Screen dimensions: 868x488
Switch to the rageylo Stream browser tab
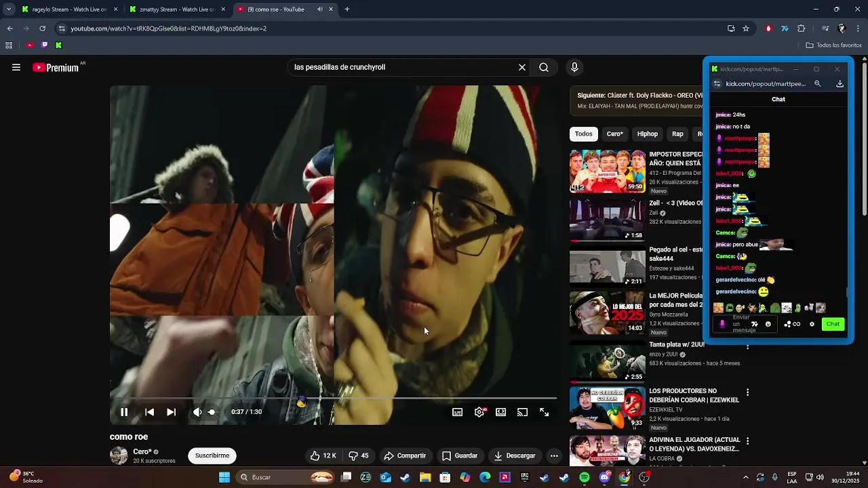[x=69, y=9]
